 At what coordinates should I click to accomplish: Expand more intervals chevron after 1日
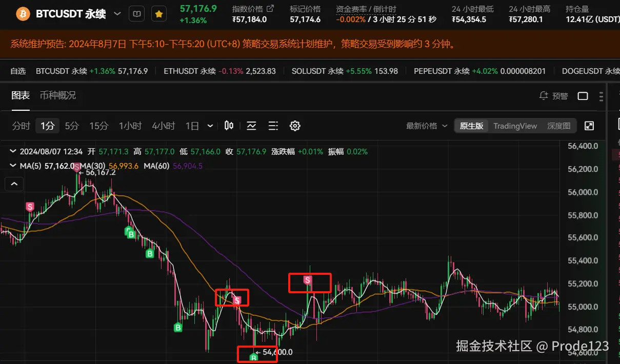(210, 126)
